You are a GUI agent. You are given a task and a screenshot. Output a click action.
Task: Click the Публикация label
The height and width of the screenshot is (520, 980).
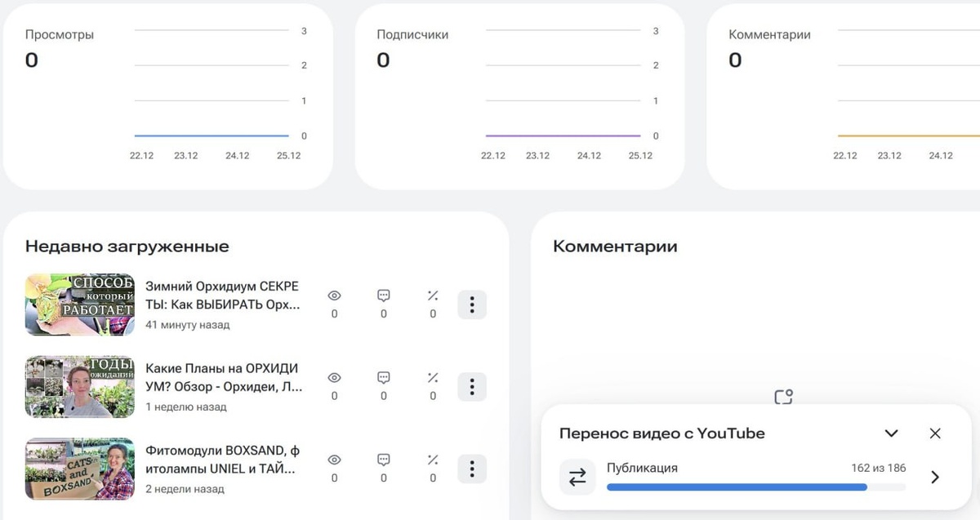642,469
